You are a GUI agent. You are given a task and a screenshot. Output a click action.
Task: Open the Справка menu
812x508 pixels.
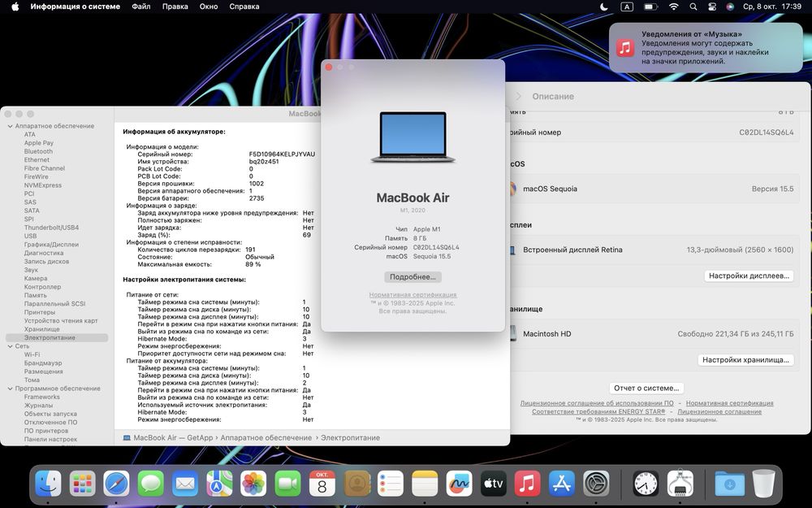pos(244,7)
